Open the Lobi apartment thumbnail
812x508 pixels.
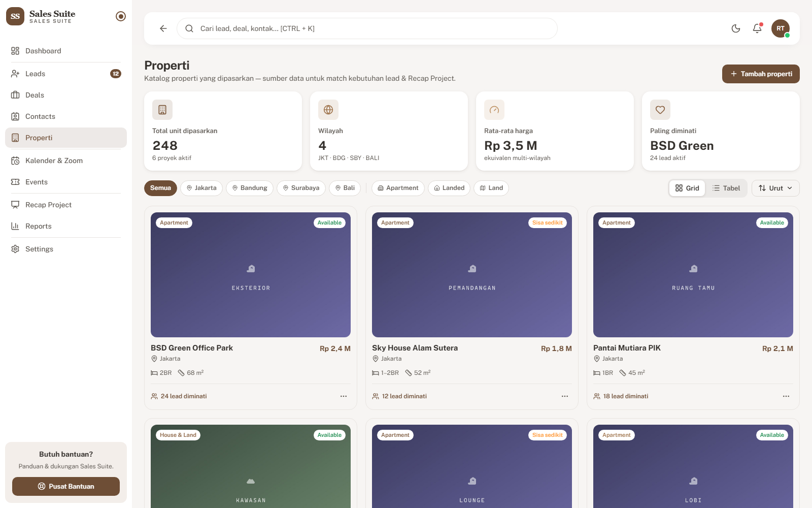(x=693, y=466)
